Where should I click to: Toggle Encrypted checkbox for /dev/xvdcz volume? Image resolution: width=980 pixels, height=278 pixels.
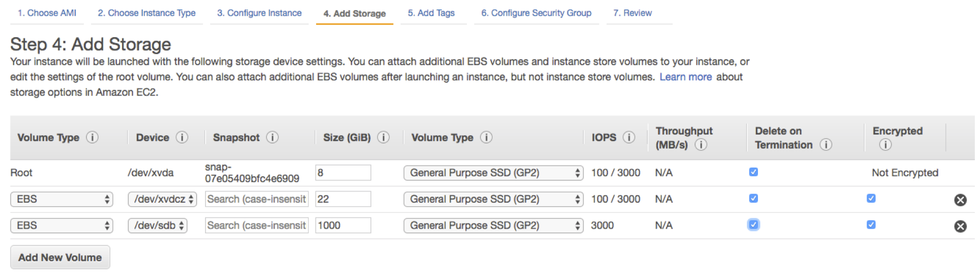pos(871,199)
